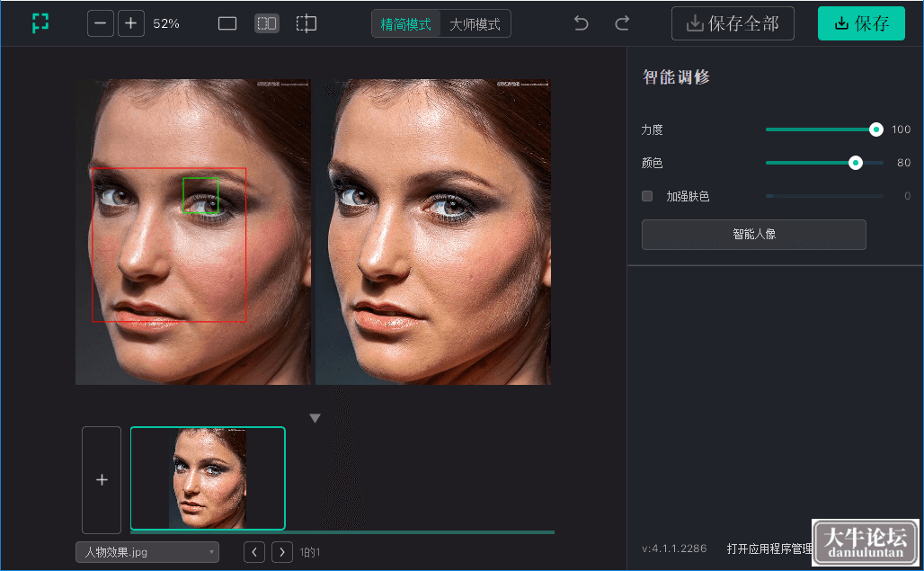Click the 智能调修 panel heading
This screenshot has width=924, height=571.
676,77
